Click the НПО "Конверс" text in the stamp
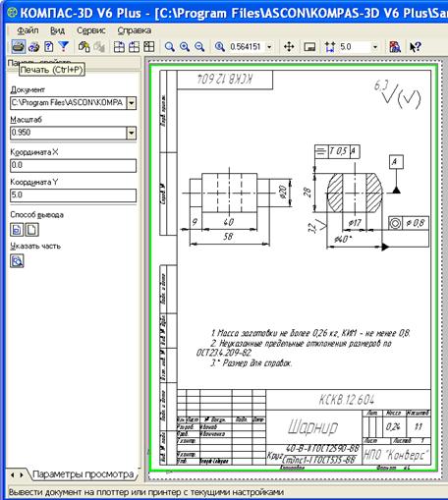The width and height of the screenshot is (448, 500). coord(396,455)
